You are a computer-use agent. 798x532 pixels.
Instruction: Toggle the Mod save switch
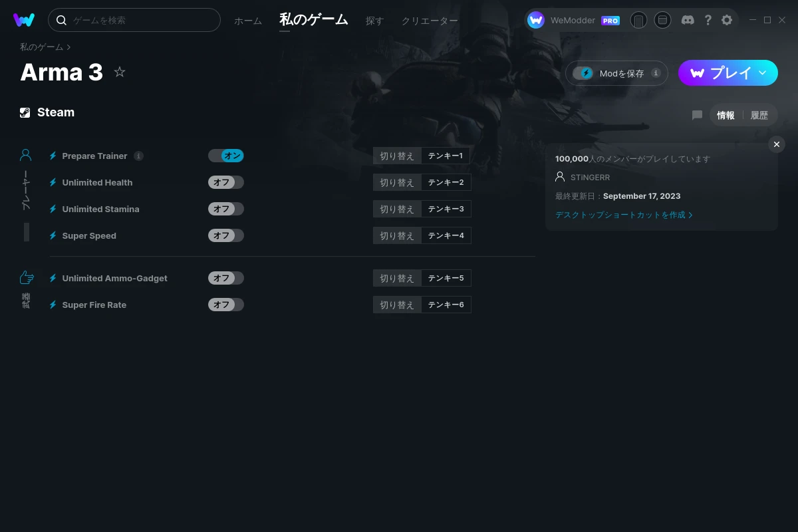pyautogui.click(x=583, y=73)
